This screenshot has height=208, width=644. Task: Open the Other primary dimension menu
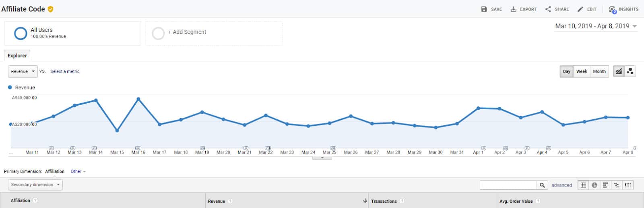[x=78, y=171]
